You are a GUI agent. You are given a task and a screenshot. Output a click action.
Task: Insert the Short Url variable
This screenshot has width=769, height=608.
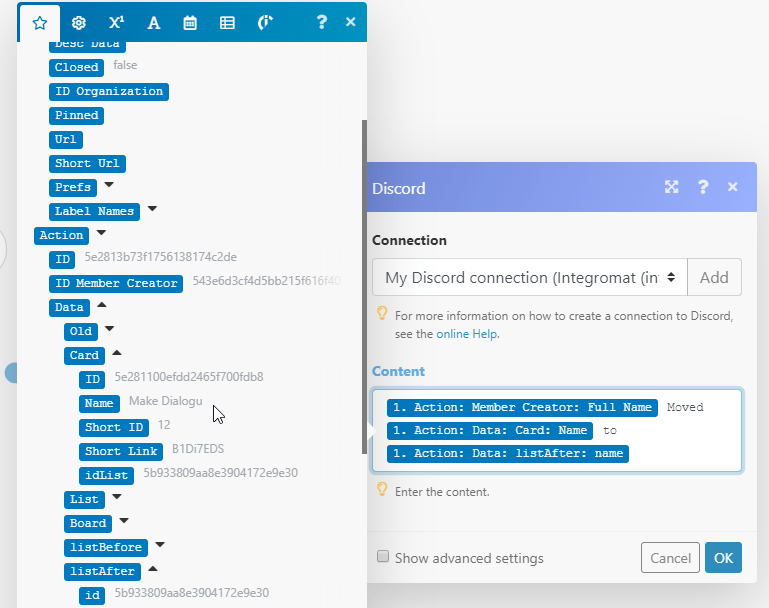tap(87, 164)
